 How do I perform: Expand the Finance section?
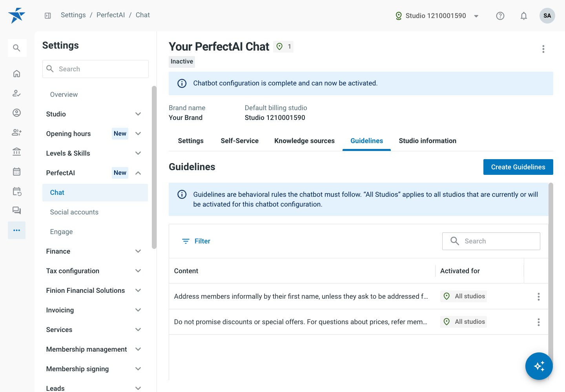pyautogui.click(x=93, y=251)
